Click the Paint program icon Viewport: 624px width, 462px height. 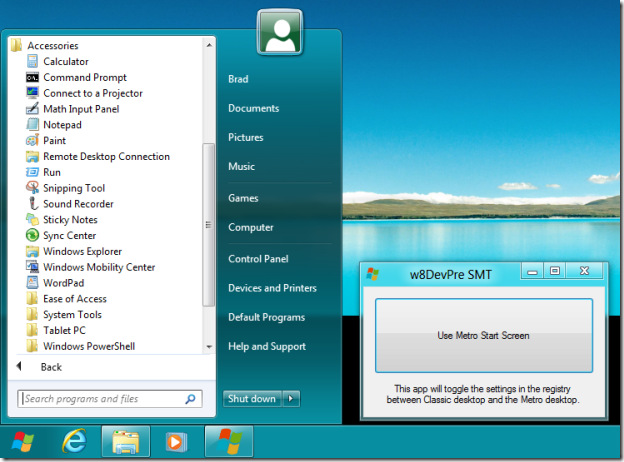point(32,140)
